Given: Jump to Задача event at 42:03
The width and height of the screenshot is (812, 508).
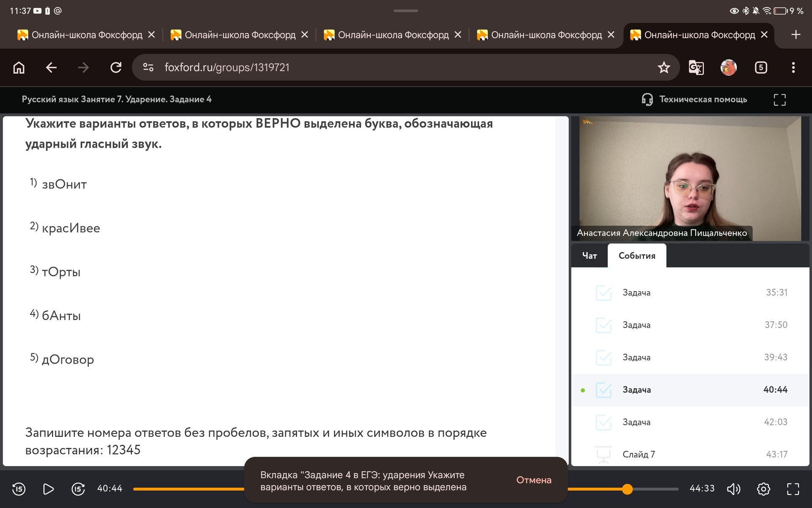Looking at the screenshot, I should [690, 422].
